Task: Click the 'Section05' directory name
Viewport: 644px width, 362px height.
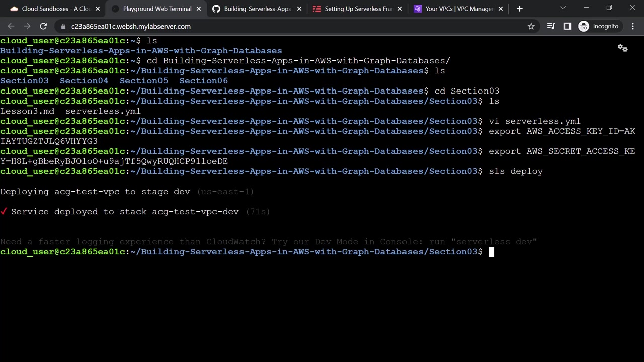Action: [x=144, y=81]
